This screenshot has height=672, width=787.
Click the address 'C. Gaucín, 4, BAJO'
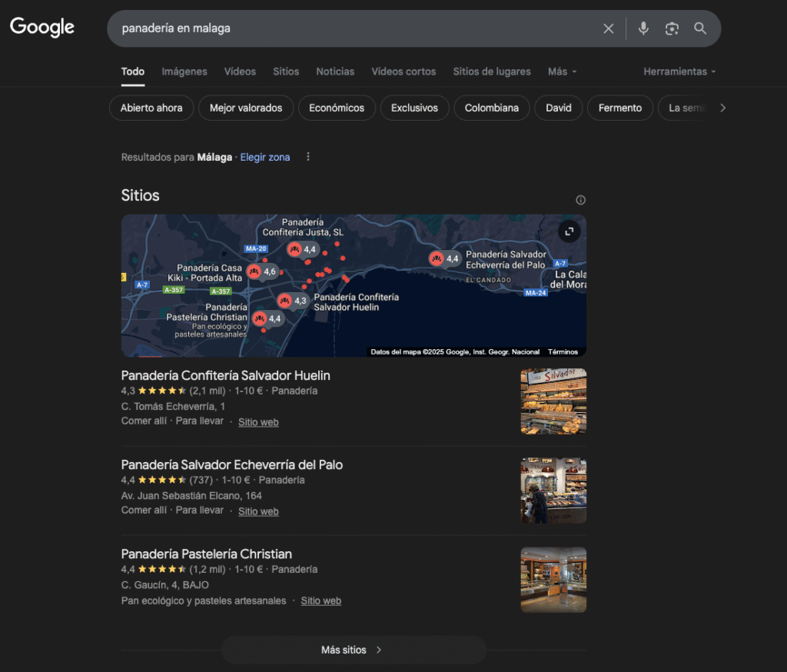click(x=165, y=585)
